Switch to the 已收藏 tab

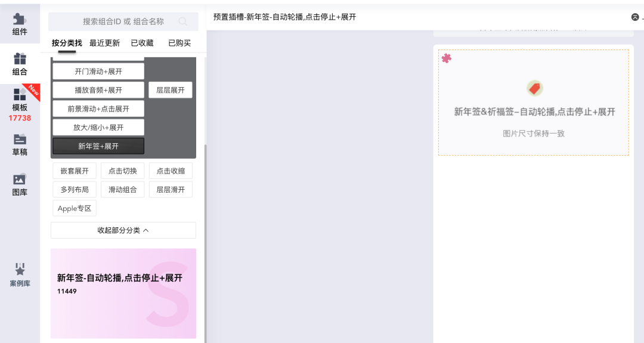pyautogui.click(x=142, y=43)
